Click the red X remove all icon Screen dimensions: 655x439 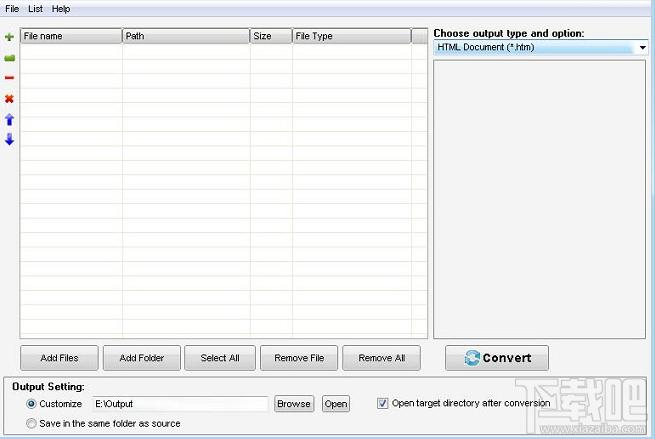[9, 99]
